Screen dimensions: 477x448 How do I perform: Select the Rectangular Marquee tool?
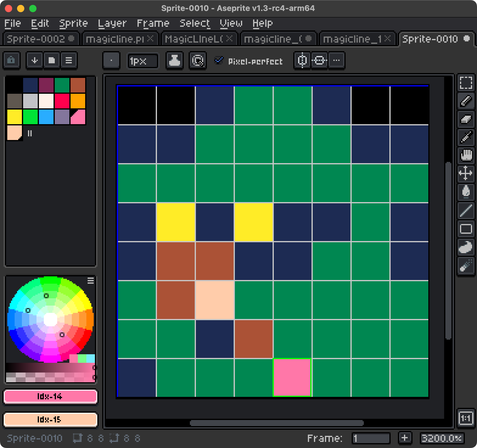(466, 82)
